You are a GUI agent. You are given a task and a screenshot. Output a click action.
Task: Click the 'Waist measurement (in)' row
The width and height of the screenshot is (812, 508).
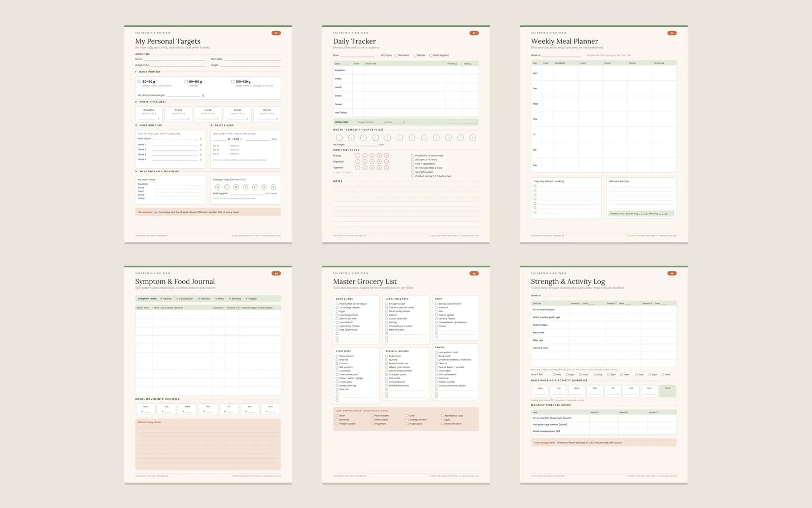click(x=604, y=431)
